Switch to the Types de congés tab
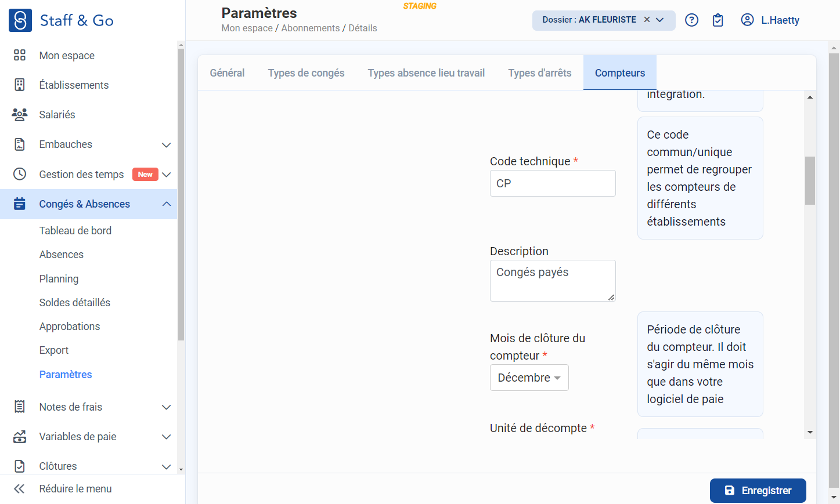The image size is (840, 504). point(306,73)
